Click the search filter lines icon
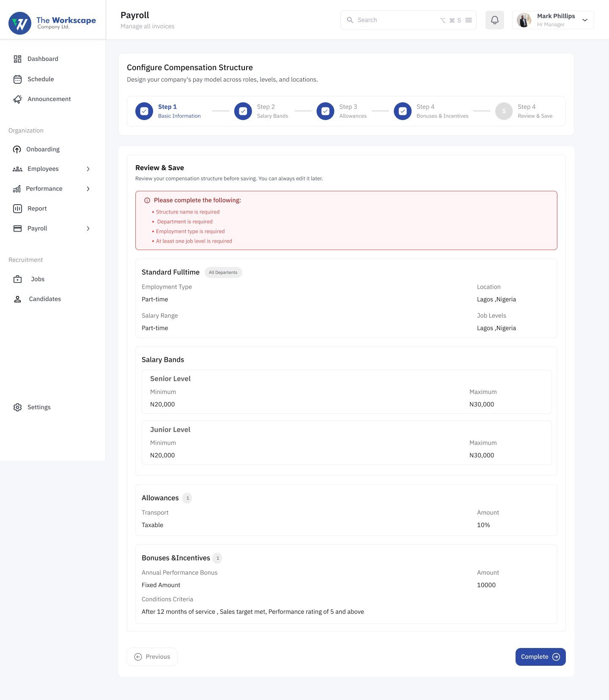609x700 pixels. click(x=469, y=20)
